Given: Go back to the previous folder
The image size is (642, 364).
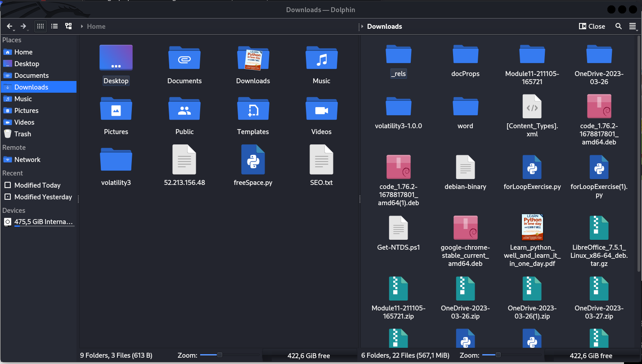Looking at the screenshot, I should (x=9, y=26).
